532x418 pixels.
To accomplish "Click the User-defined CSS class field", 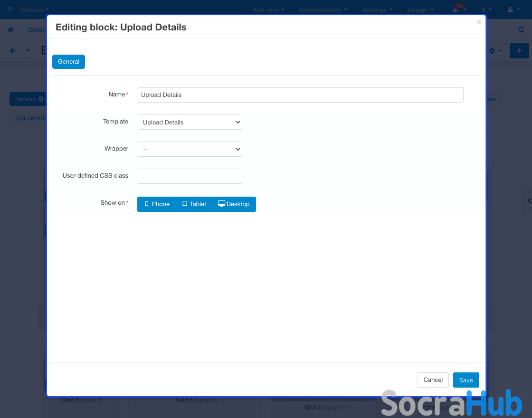I will point(190,176).
